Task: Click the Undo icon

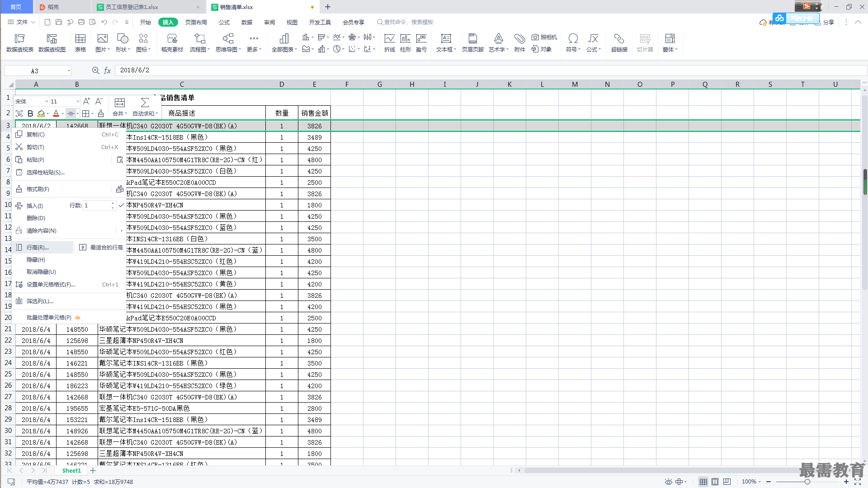Action: pyautogui.click(x=104, y=22)
